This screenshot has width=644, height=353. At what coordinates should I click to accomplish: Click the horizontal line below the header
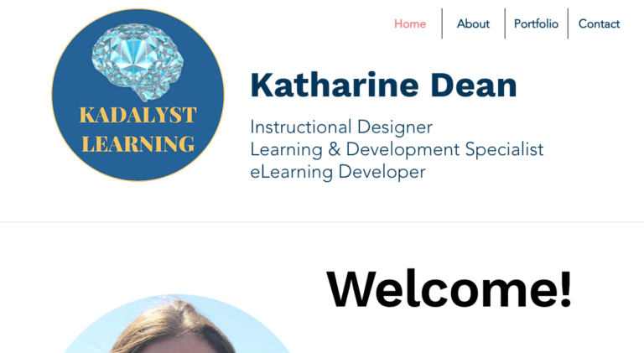pyautogui.click(x=322, y=222)
